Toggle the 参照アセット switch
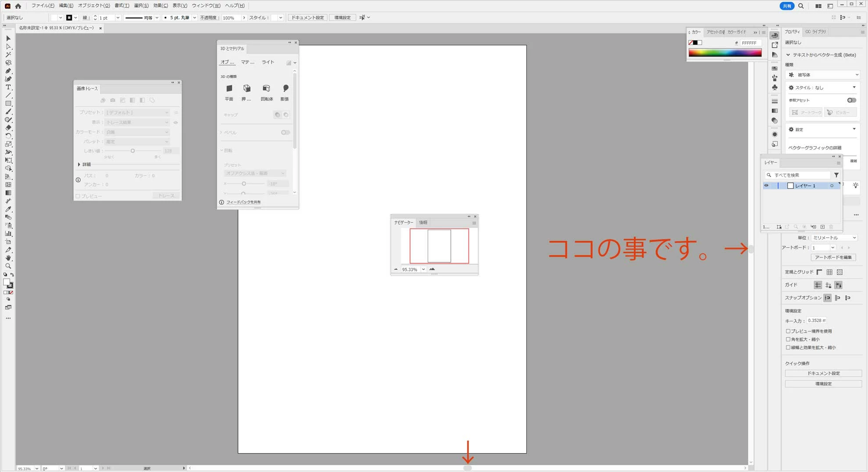The height and width of the screenshot is (472, 868). pos(851,100)
